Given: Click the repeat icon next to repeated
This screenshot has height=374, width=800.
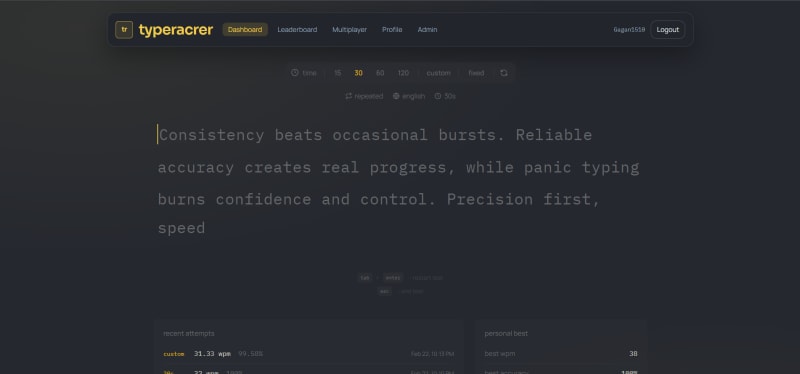Looking at the screenshot, I should [x=348, y=96].
